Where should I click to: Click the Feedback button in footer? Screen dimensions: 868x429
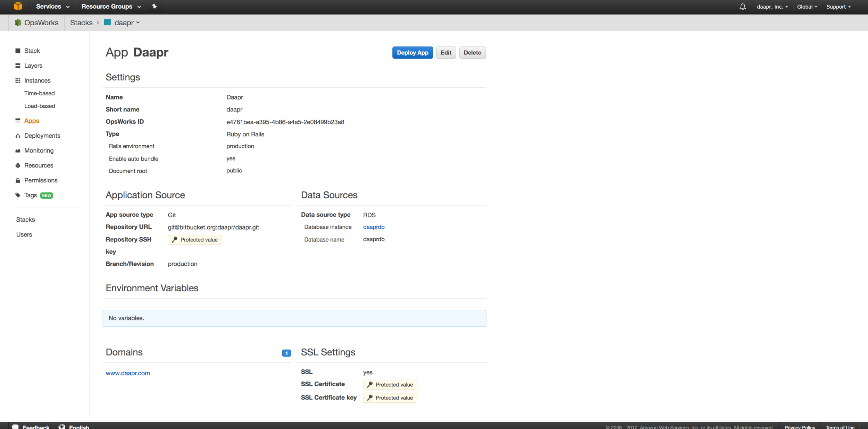(x=31, y=427)
